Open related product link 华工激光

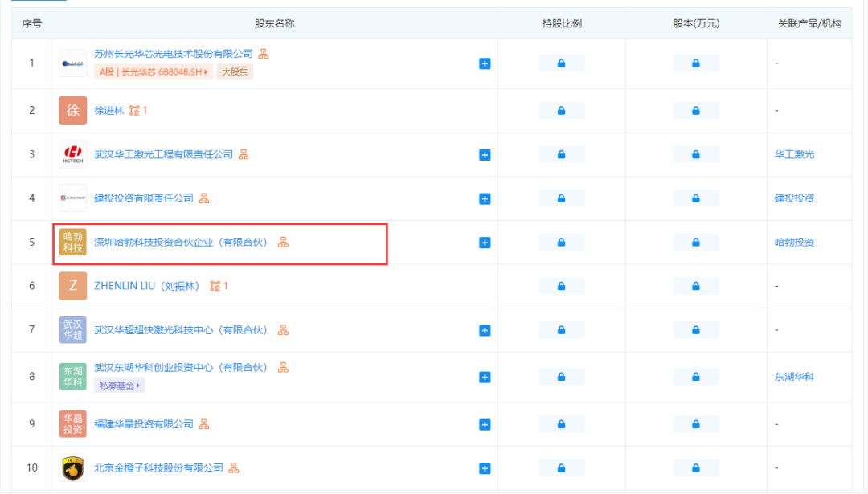click(x=794, y=154)
